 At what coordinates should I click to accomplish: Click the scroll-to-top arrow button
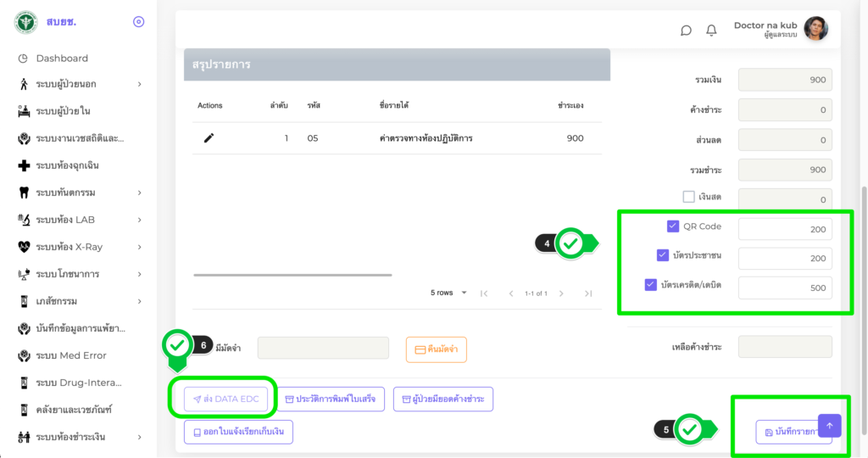(x=829, y=426)
